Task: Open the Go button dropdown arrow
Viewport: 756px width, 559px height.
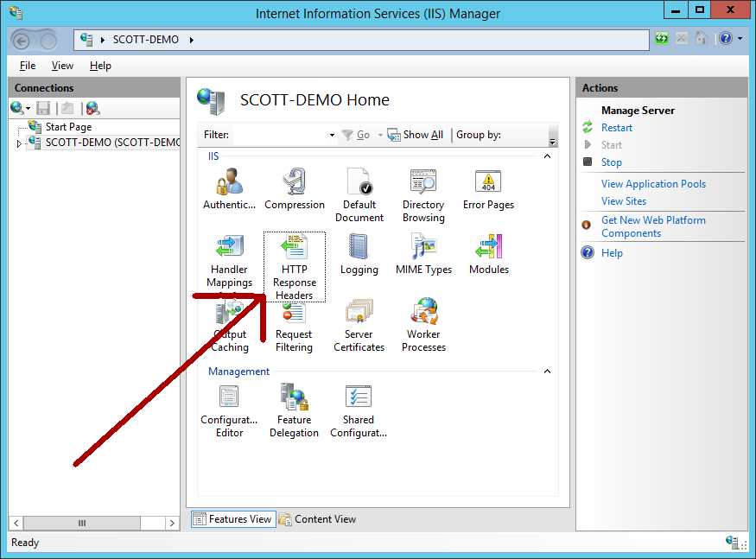Action: click(x=380, y=135)
